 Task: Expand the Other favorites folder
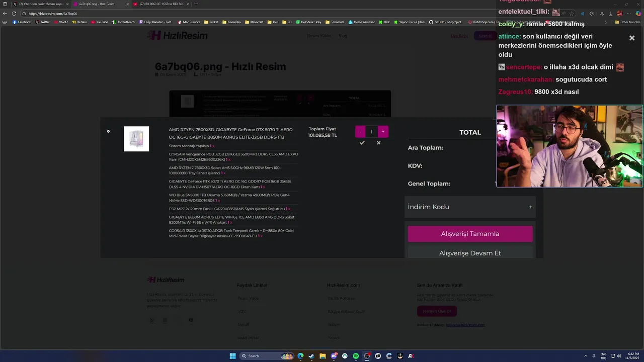point(627,22)
